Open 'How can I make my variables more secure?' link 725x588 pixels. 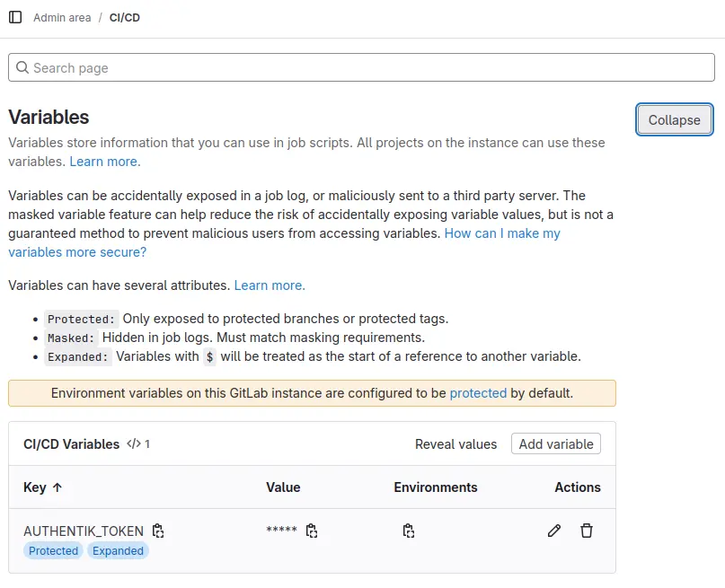point(501,233)
